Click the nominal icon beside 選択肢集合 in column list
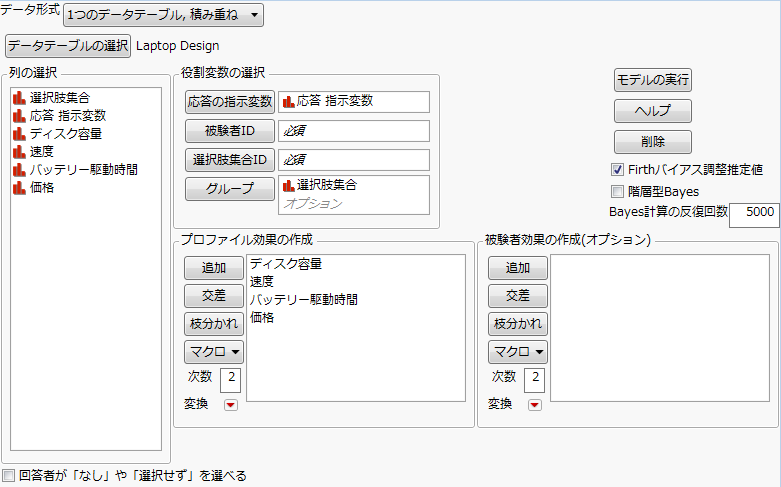The width and height of the screenshot is (781, 487). click(19, 98)
